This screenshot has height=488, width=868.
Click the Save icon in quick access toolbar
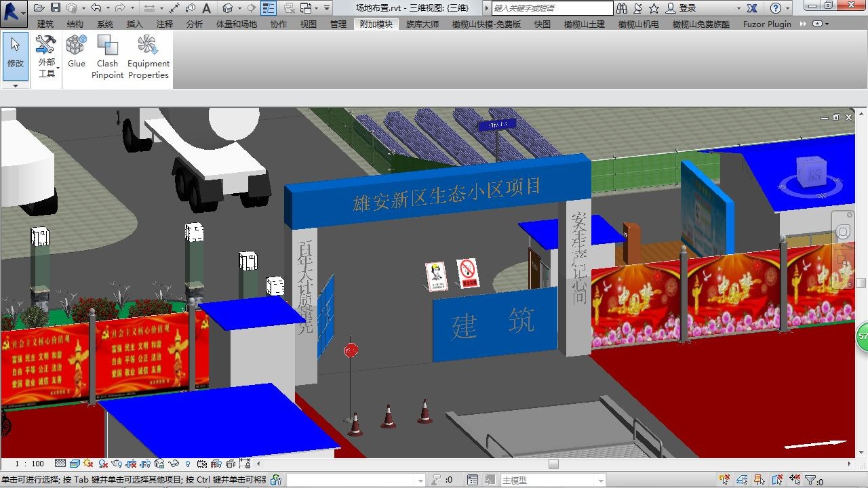(56, 8)
